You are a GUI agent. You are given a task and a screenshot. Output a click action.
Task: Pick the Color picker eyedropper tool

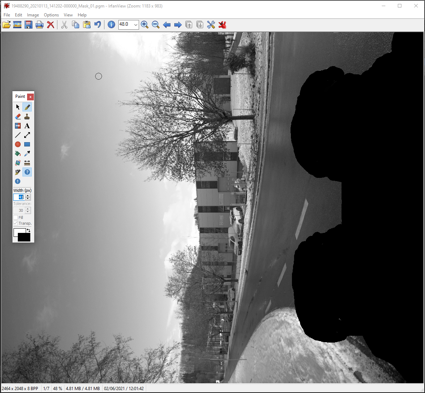coord(27,154)
